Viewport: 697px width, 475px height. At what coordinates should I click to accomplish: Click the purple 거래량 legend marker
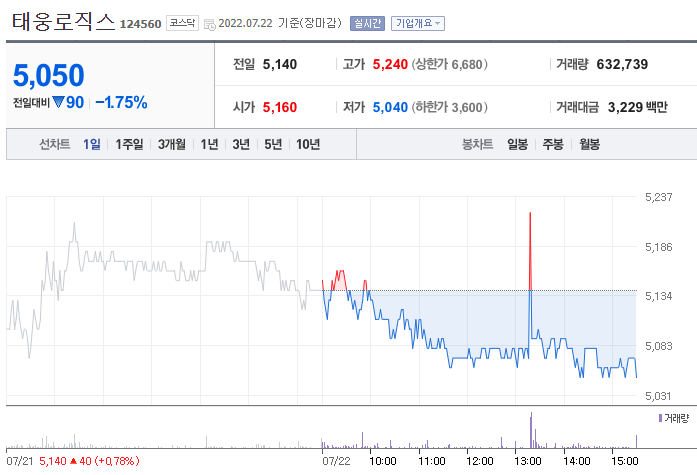click(x=661, y=418)
